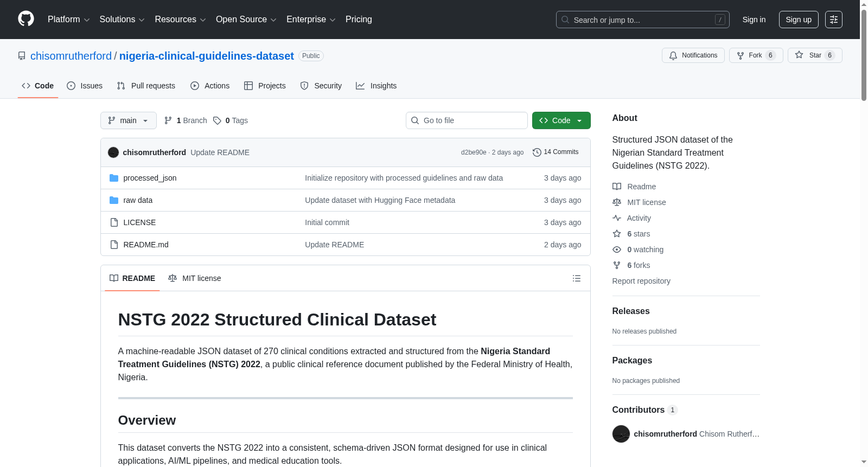View the 14 Commits history
The width and height of the screenshot is (868, 467).
coord(556,152)
